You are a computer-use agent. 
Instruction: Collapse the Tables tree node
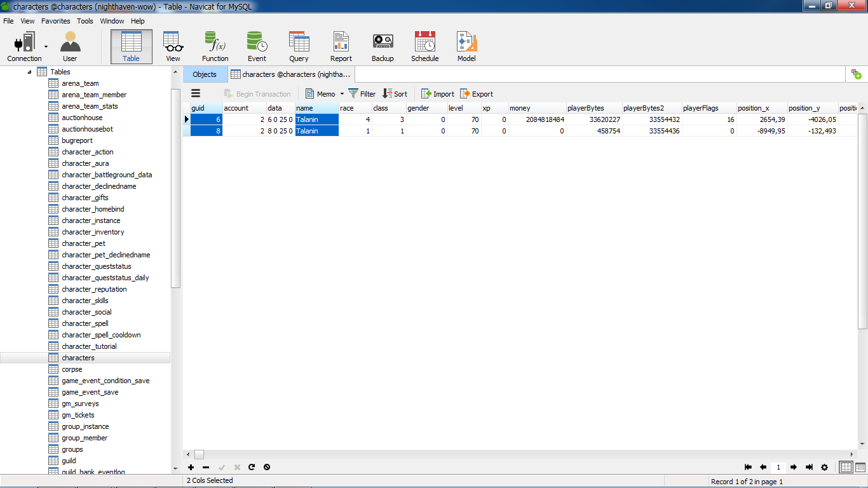click(x=29, y=72)
